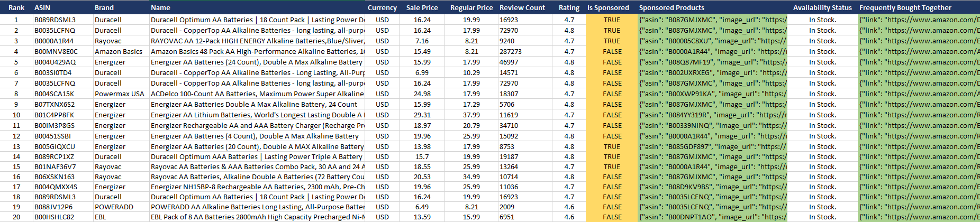Image resolution: width=980 pixels, height=222 pixels.
Task: Click the Powermax USA brand cell
Action: (121, 94)
